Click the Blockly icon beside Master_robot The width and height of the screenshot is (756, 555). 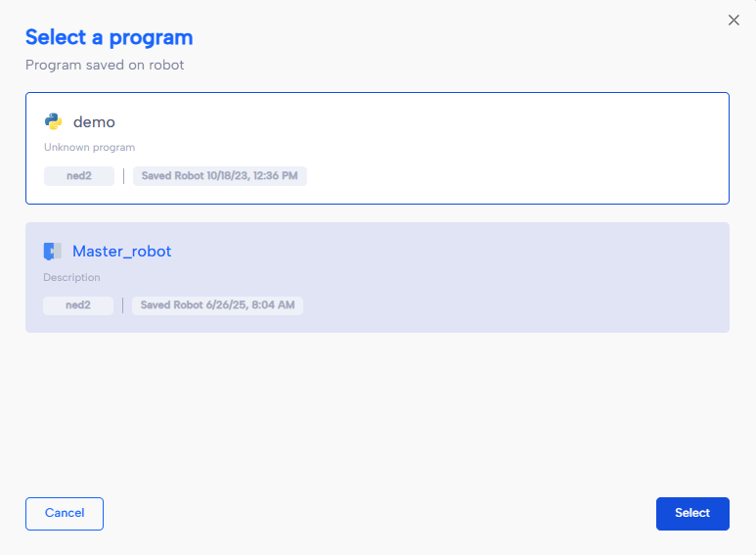[53, 252]
